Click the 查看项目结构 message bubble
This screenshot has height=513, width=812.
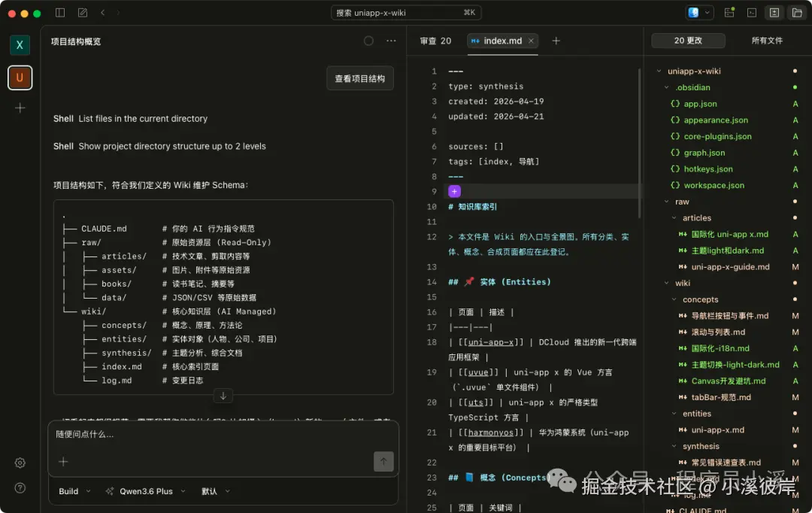tap(360, 78)
